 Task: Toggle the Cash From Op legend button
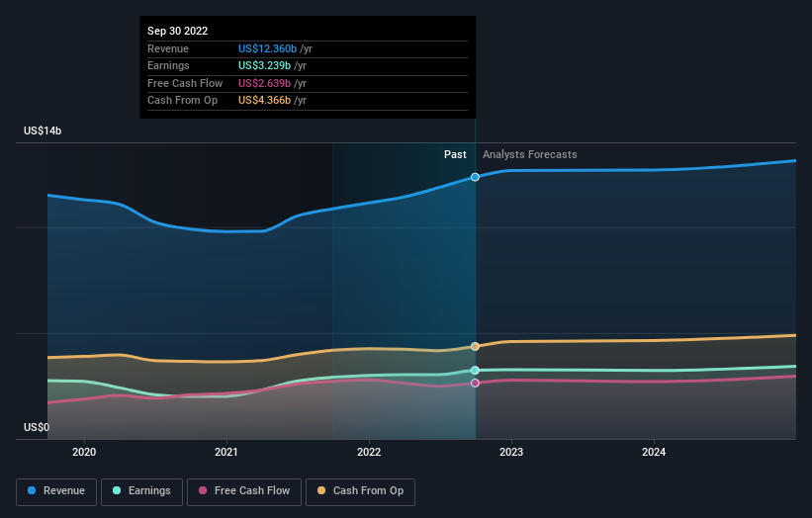coord(360,491)
